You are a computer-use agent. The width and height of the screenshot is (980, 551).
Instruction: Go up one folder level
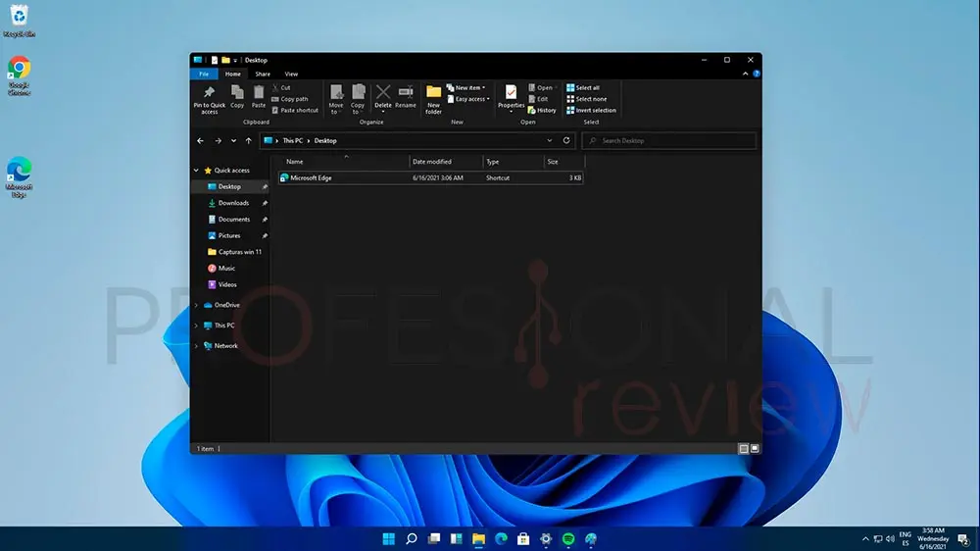[249, 141]
